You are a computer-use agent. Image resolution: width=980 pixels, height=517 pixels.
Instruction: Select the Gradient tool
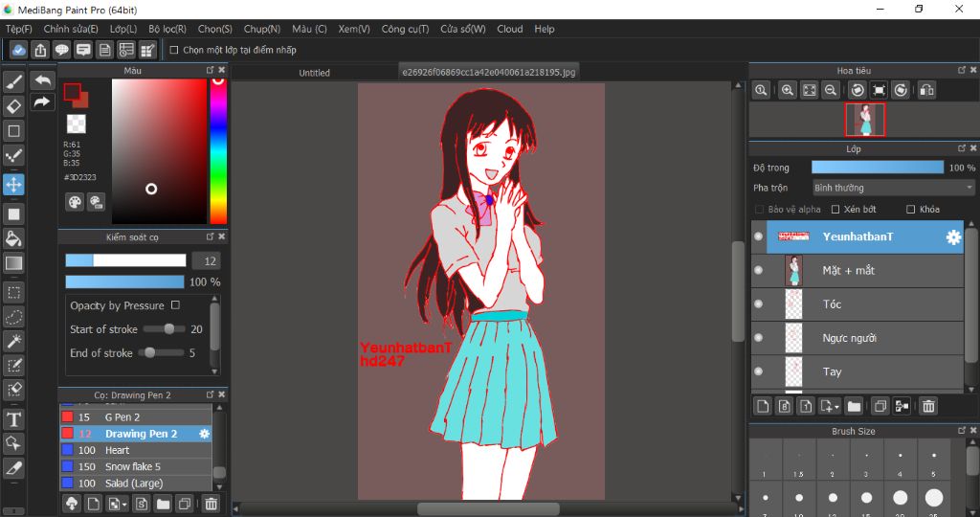pos(13,263)
